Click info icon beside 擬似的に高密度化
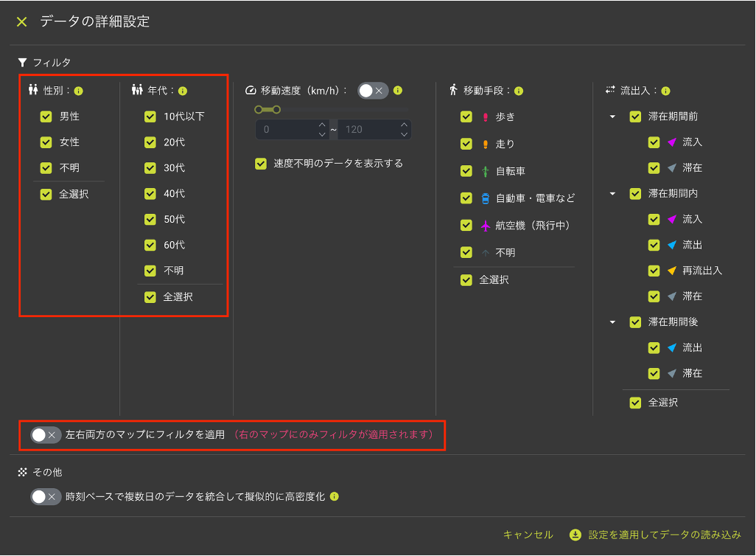The width and height of the screenshot is (756, 556). click(335, 496)
